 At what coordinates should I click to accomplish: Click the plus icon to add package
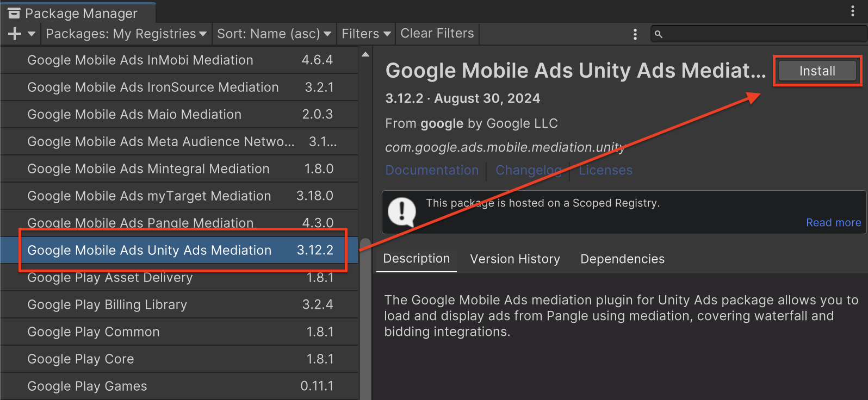(15, 34)
